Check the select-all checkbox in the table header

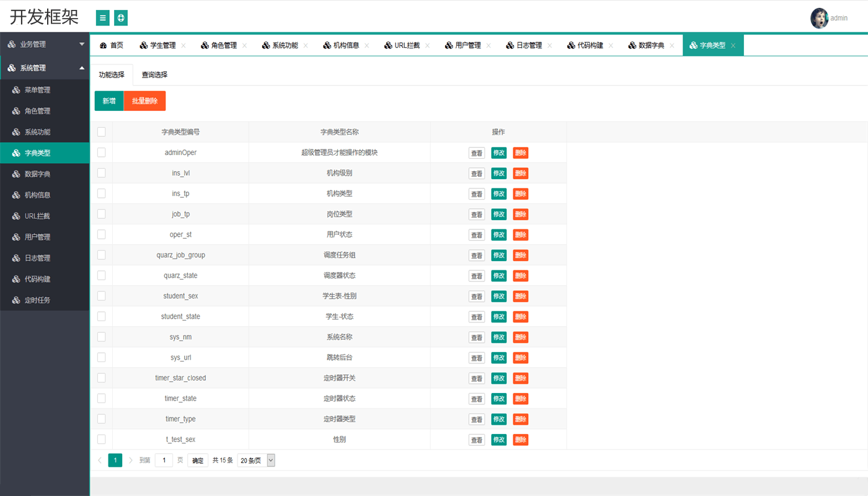coord(101,131)
